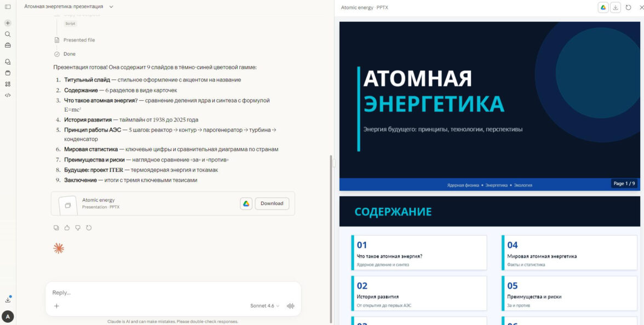Open the user avatar A menu
The height and width of the screenshot is (325, 644).
pyautogui.click(x=8, y=316)
